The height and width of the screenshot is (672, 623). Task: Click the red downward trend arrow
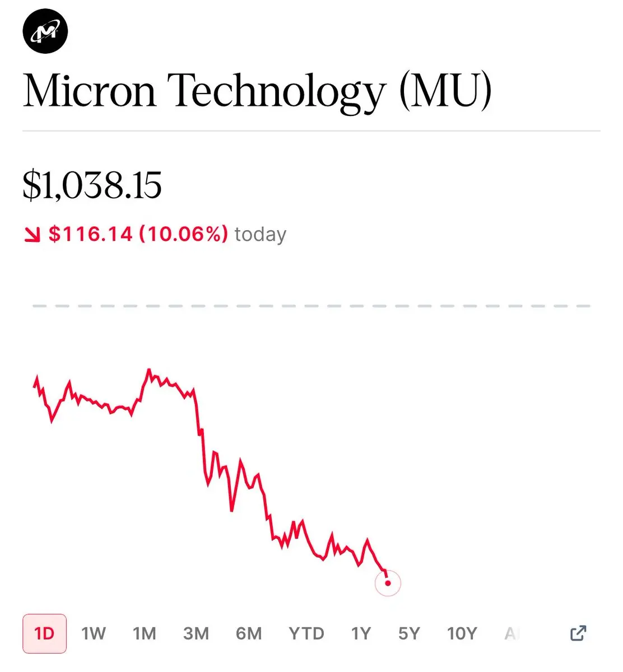click(32, 235)
